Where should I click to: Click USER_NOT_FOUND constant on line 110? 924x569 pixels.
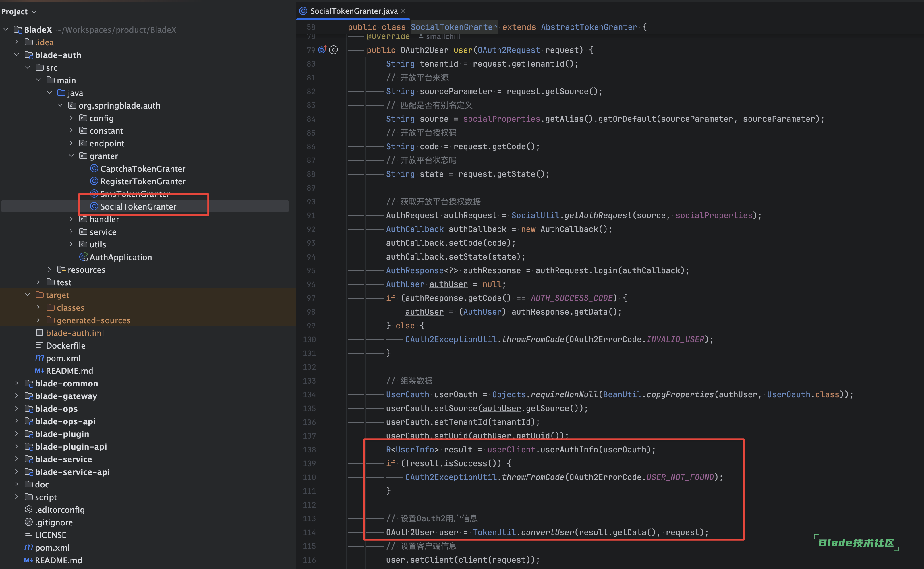[680, 477]
